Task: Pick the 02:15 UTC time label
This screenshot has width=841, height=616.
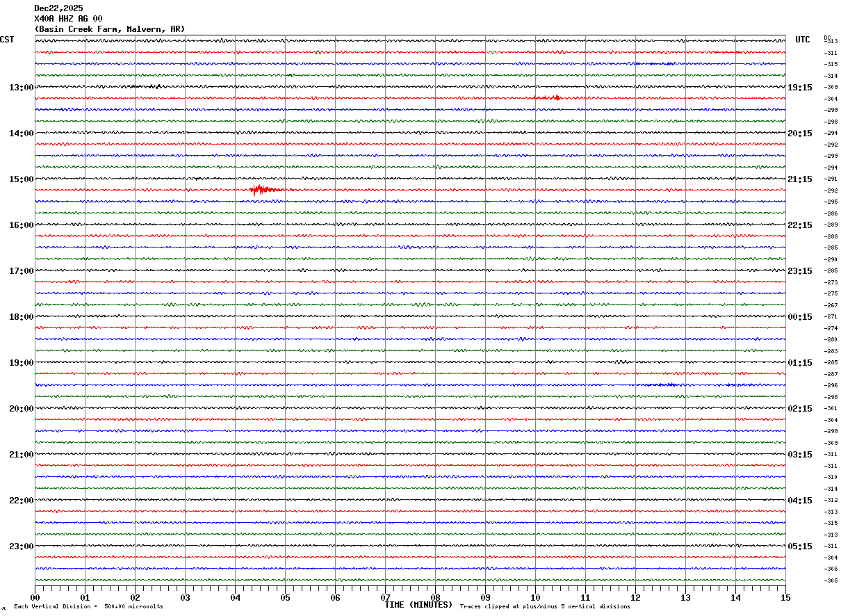Action: [x=799, y=409]
